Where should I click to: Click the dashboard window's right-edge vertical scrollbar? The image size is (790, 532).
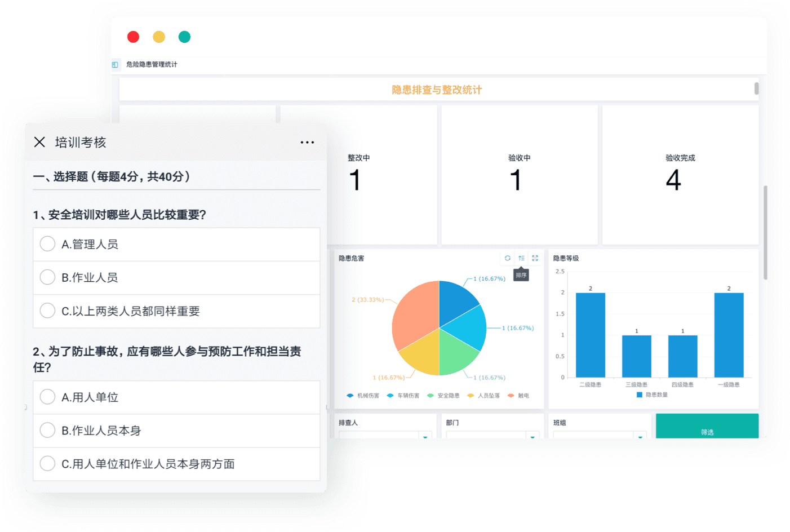click(x=765, y=233)
